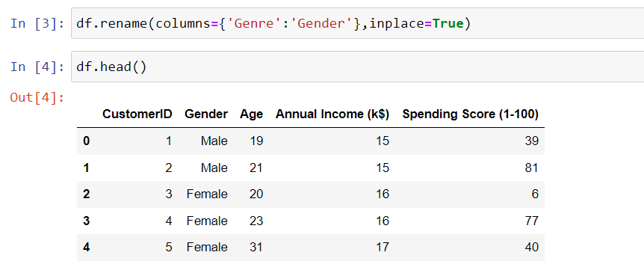Click the Age value 23

256,221
